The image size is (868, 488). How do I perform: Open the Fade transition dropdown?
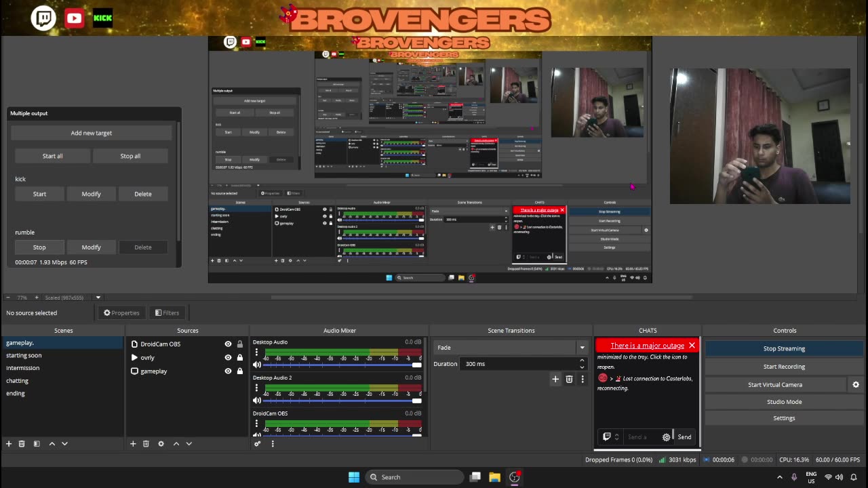click(x=511, y=348)
